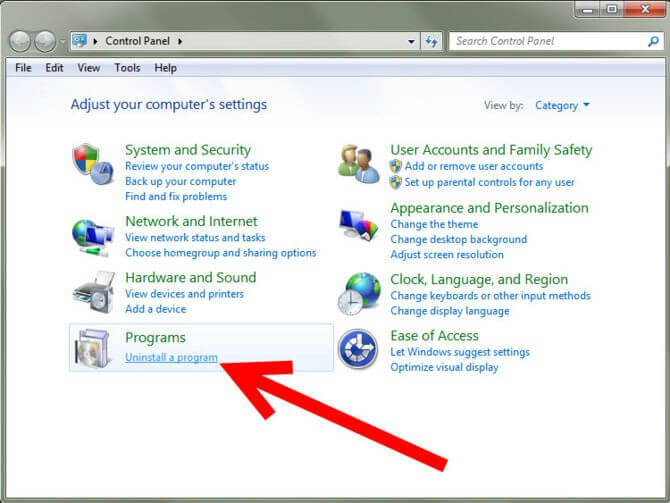Image resolution: width=670 pixels, height=503 pixels.
Task: Open the Clock, Language, and Region globe icon
Action: point(359,294)
